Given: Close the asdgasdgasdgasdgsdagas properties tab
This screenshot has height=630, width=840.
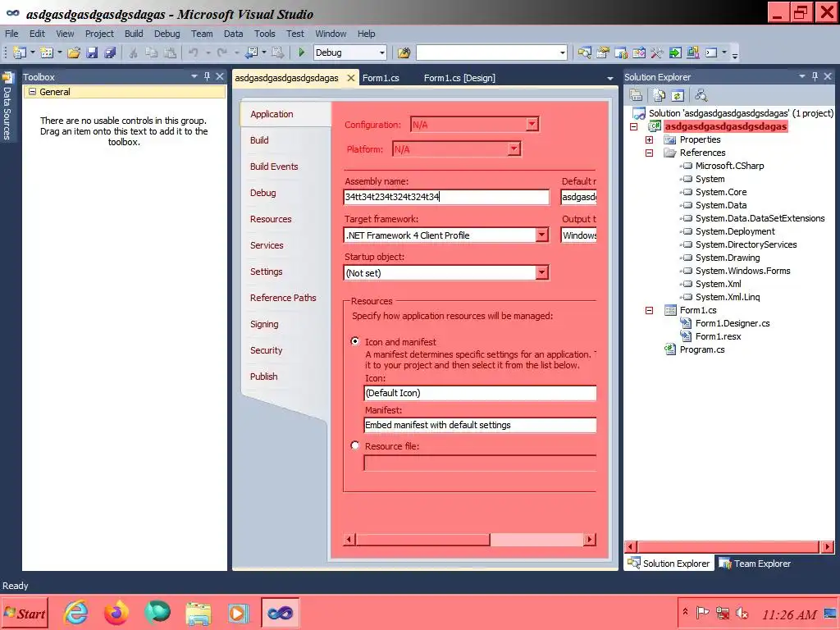Looking at the screenshot, I should click(351, 78).
